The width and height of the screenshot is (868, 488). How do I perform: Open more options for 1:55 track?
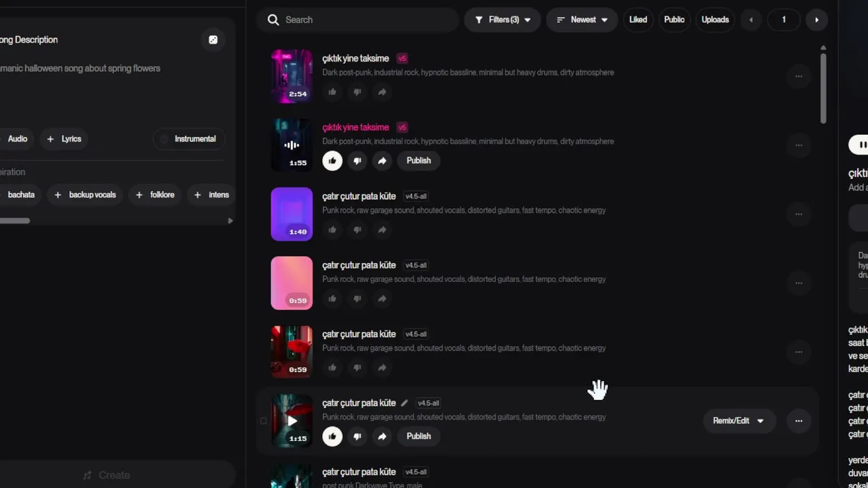click(798, 145)
